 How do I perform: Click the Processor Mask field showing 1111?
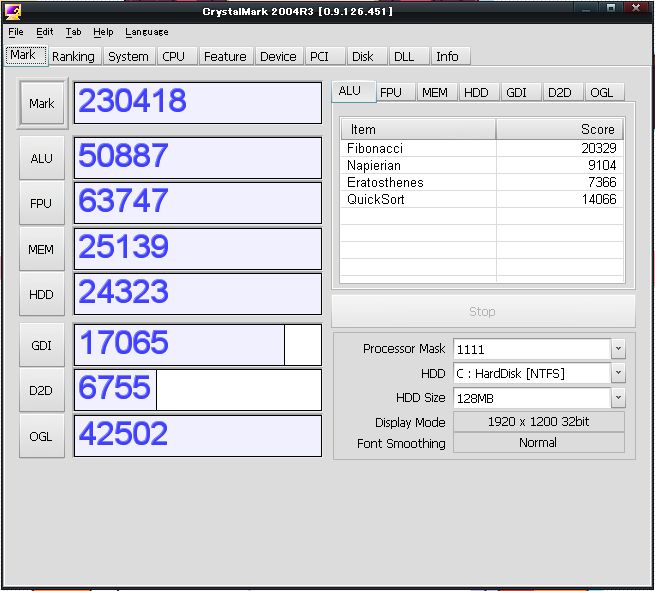tap(532, 349)
